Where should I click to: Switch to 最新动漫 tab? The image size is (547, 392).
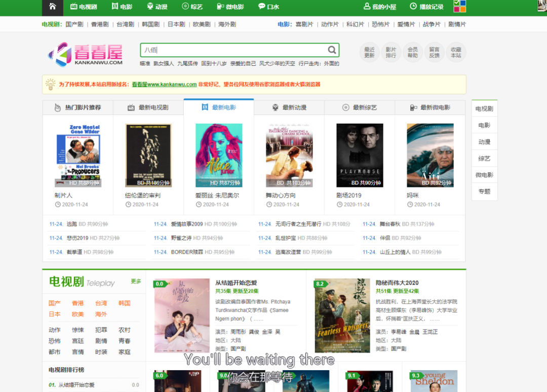click(289, 107)
